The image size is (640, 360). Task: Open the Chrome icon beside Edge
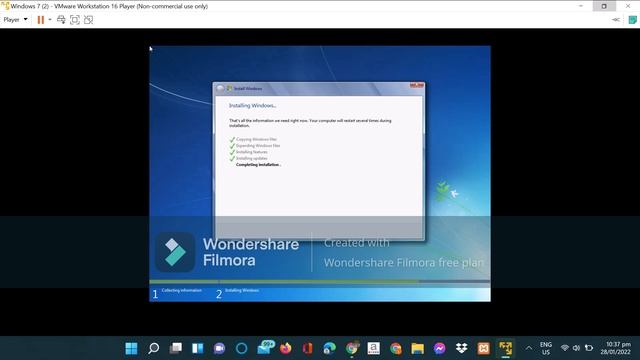(351, 348)
